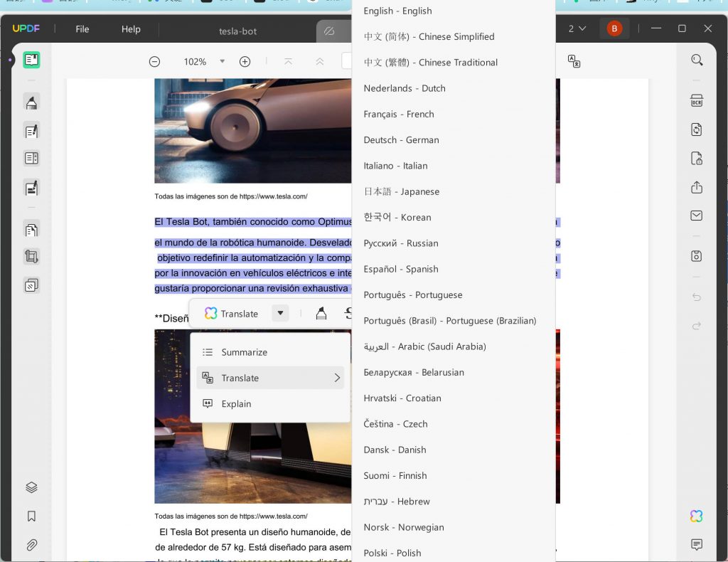Screen dimensions: 728x562
Task: Click the Search magnifier icon
Action: [697, 60]
